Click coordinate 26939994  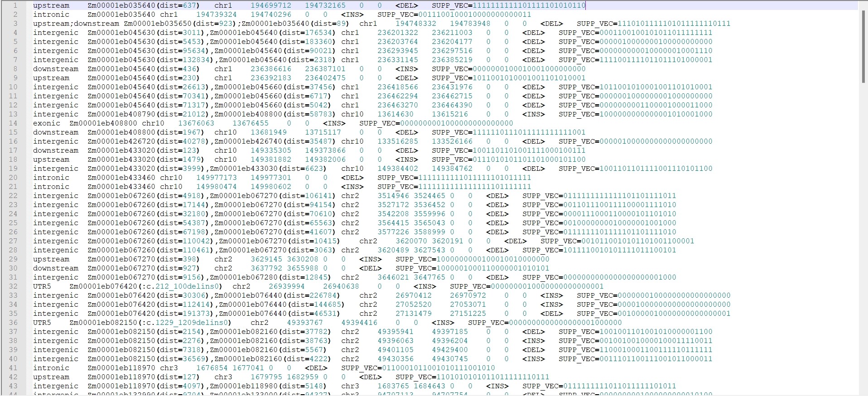pyautogui.click(x=287, y=286)
